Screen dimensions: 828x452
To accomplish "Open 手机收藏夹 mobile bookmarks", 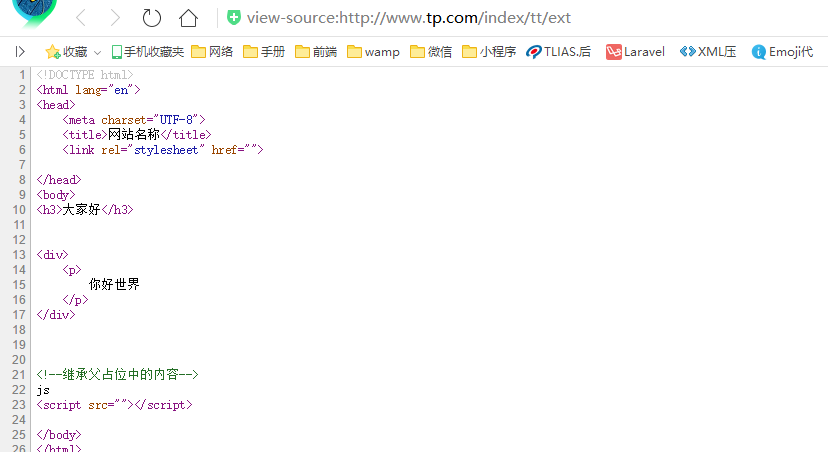I will click(x=148, y=52).
